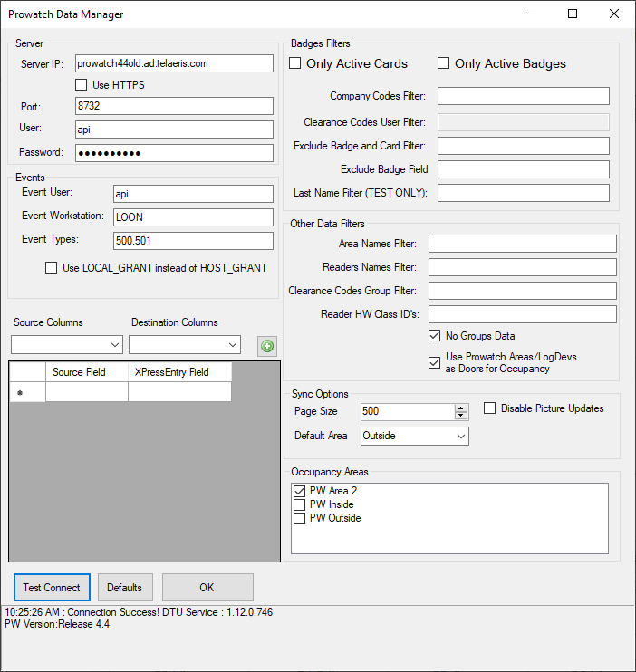Screen dimensions: 636x672
Task: Check Only Active Cards option
Action: point(295,63)
